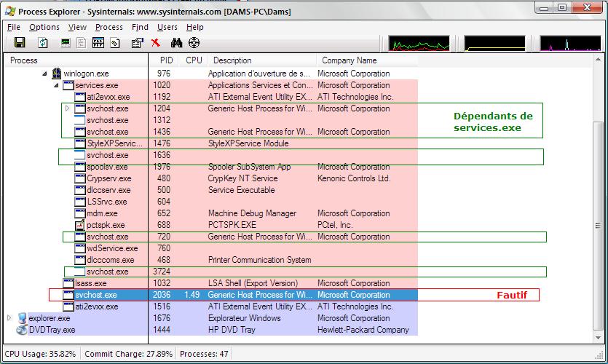Click the StyleXPService process icon
The width and height of the screenshot is (608, 364).
click(80, 143)
